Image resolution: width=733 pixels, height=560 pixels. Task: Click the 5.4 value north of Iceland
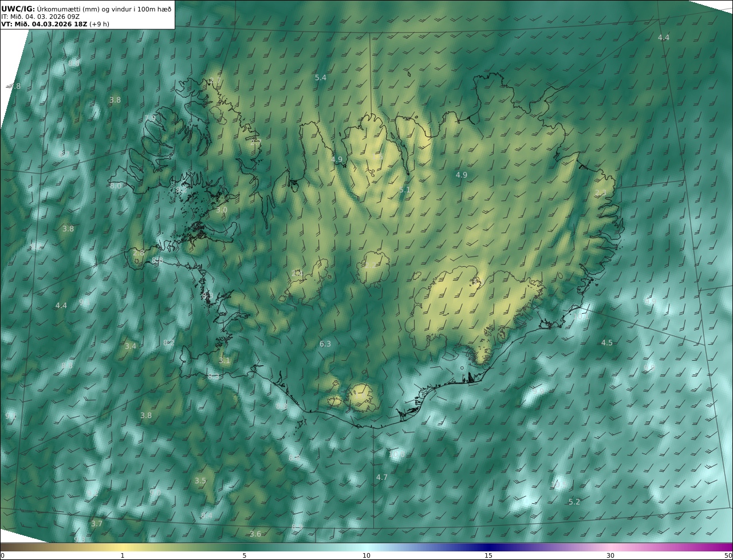[x=321, y=77]
